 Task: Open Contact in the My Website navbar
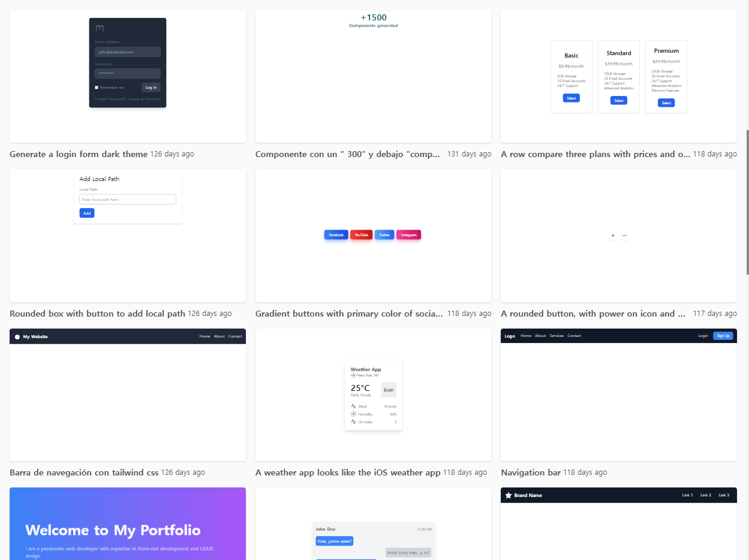(x=235, y=336)
